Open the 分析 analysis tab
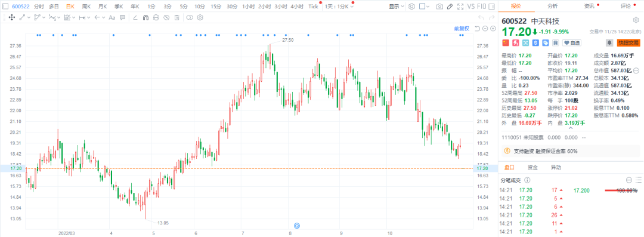The image size is (644, 237). click(552, 6)
